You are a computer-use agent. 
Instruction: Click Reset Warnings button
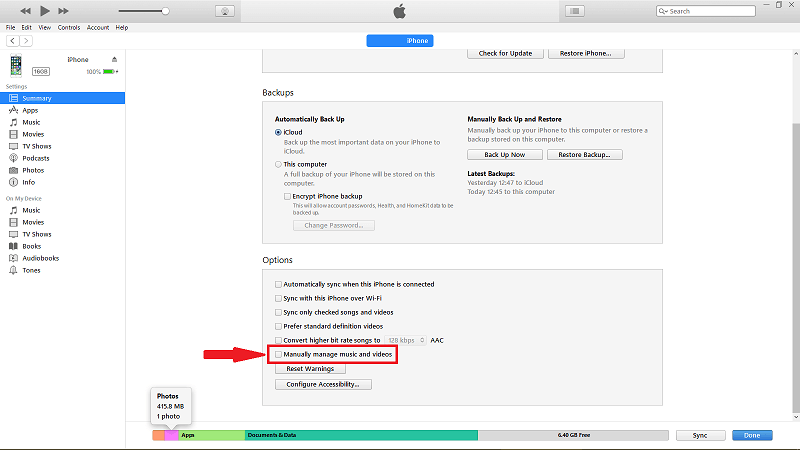click(x=310, y=369)
